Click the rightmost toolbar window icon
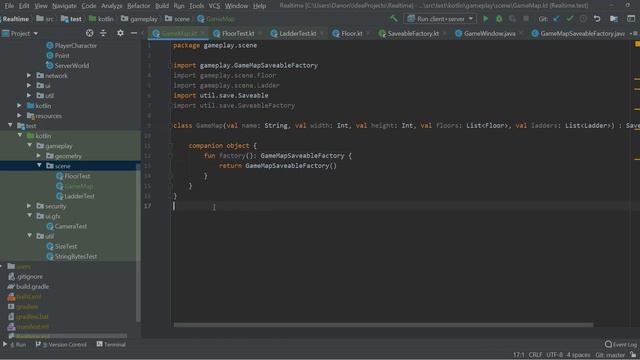The height and width of the screenshot is (360, 640). pos(631,19)
